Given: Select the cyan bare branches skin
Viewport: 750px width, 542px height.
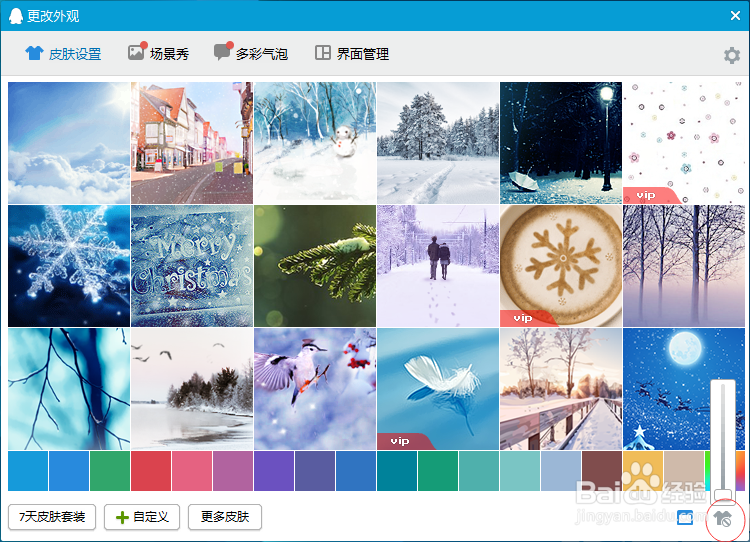Looking at the screenshot, I should [69, 389].
